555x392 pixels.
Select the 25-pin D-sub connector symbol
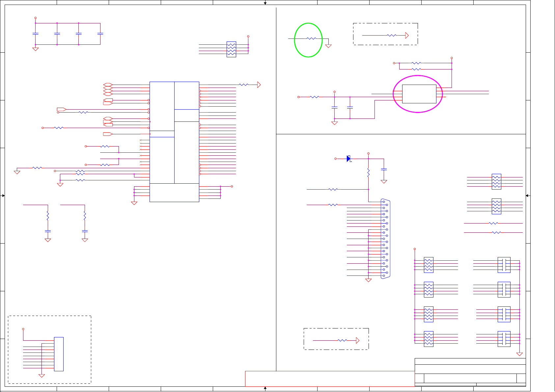[385, 239]
